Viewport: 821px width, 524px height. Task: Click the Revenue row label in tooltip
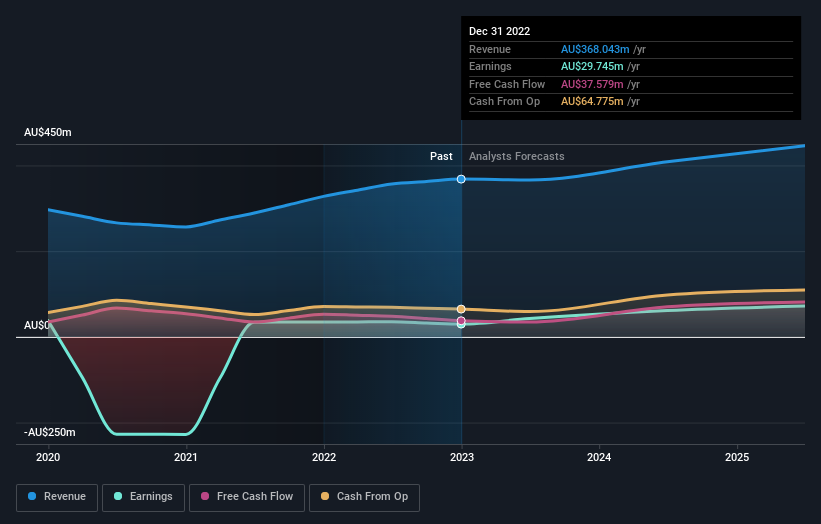coord(490,49)
